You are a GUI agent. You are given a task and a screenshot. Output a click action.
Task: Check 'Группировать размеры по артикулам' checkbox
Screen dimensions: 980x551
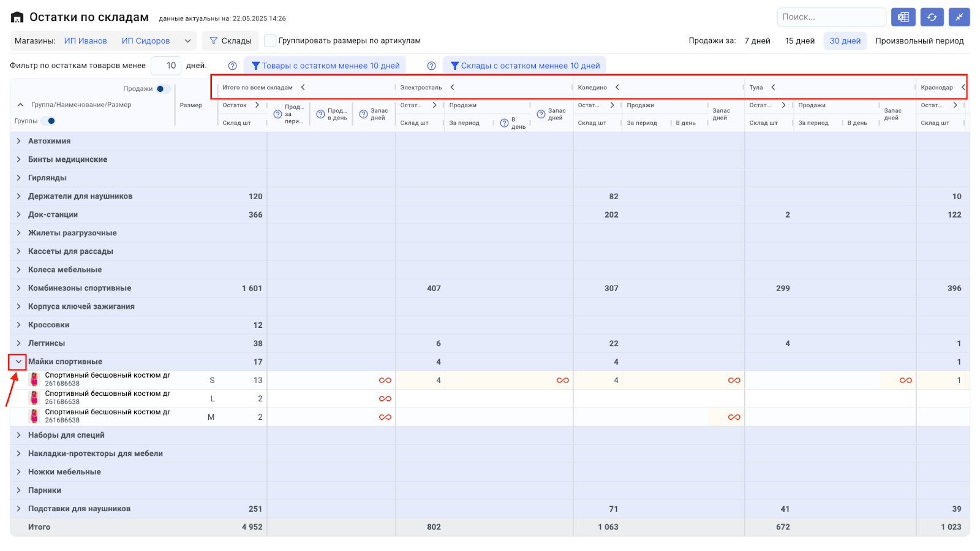coord(270,41)
